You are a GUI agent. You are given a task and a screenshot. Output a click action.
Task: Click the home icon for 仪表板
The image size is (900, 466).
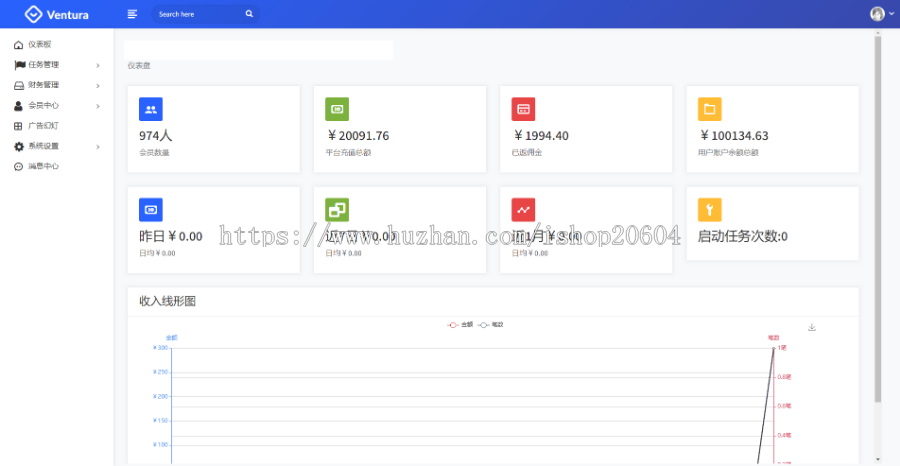click(x=18, y=45)
